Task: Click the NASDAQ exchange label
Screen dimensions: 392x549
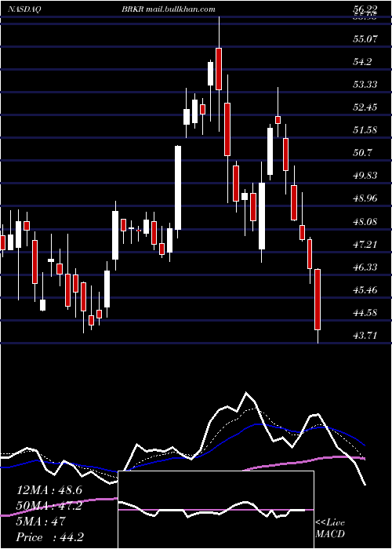Action: 24,9
